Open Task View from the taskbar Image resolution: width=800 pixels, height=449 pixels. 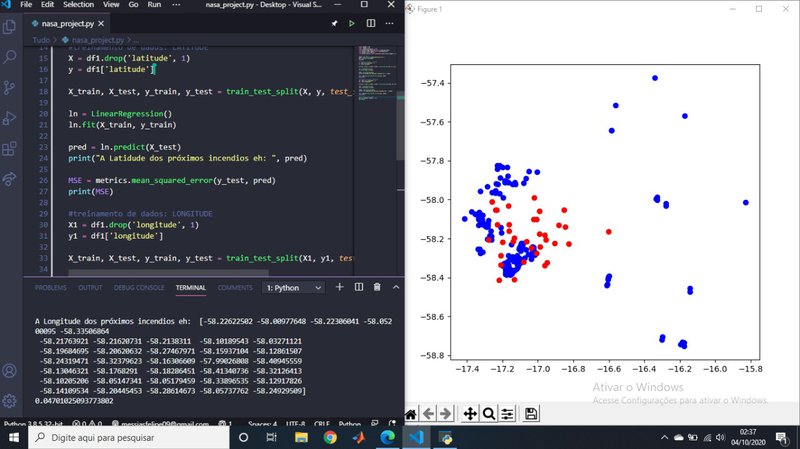[271, 437]
